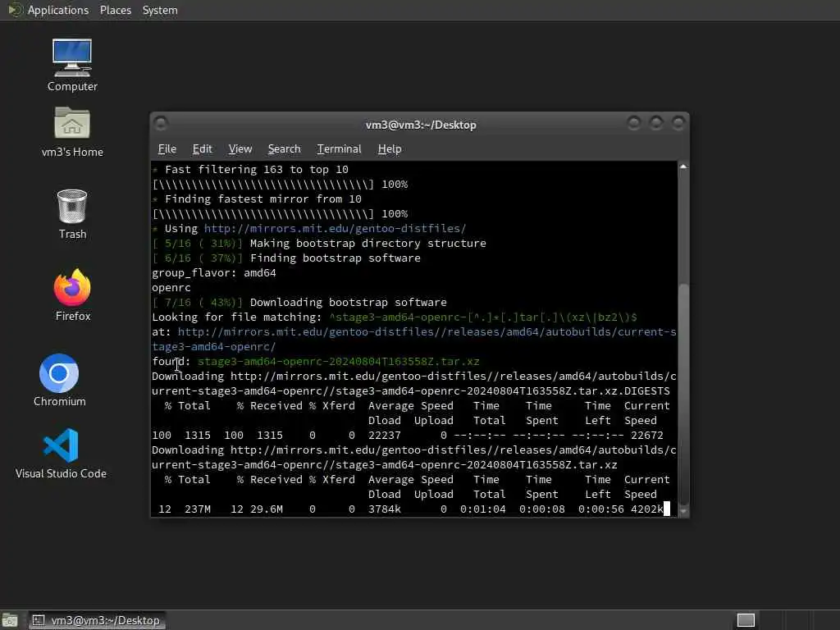Click 'Making bootstrap directory structure' line

pyautogui.click(x=368, y=243)
